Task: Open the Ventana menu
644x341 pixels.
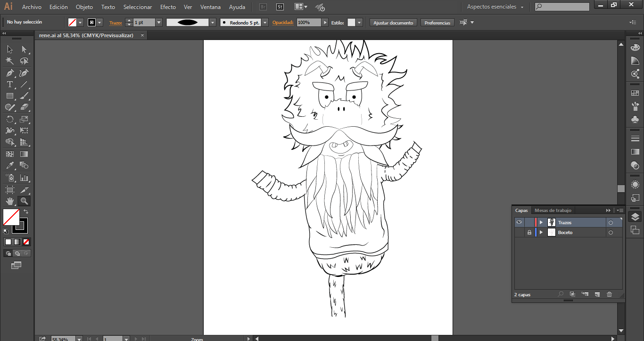Action: pyautogui.click(x=210, y=7)
